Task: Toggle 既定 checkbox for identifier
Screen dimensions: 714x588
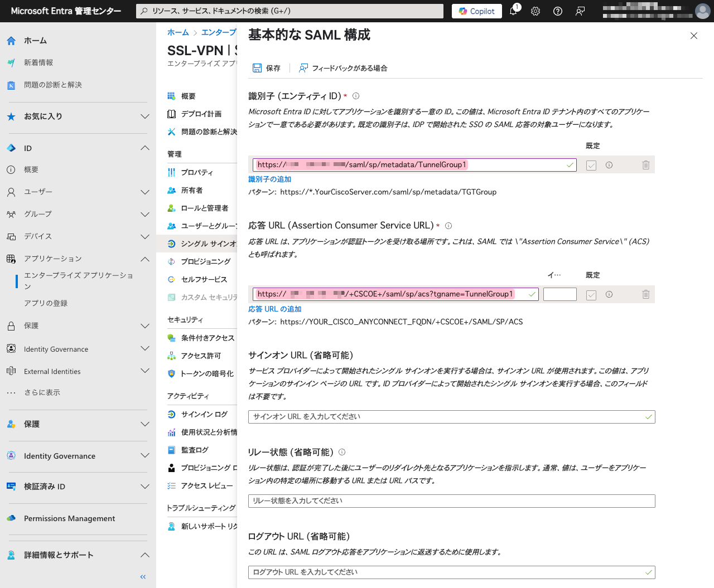Action: pos(591,165)
